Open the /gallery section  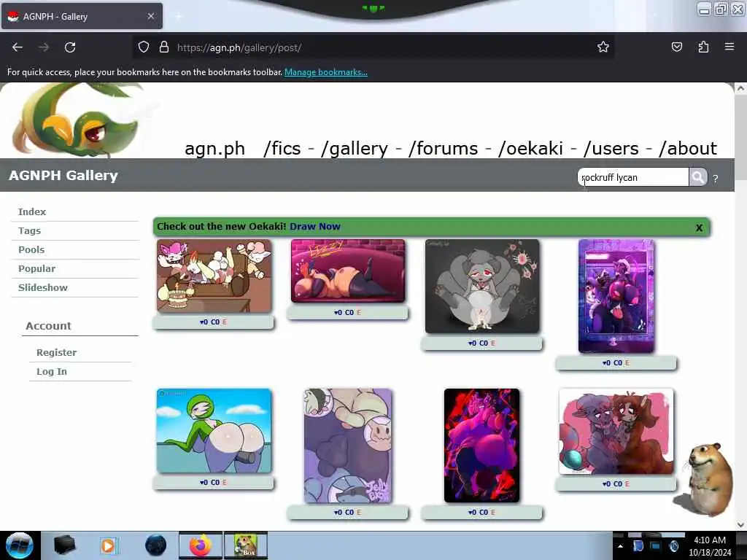[x=355, y=149]
